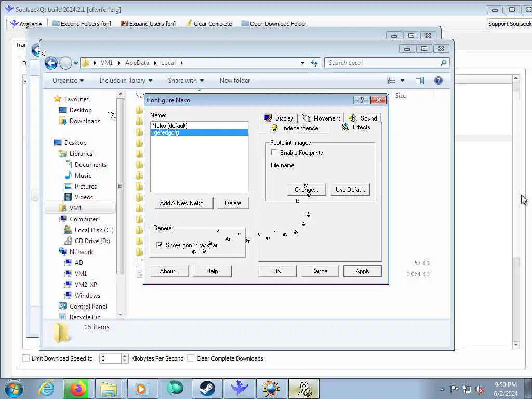
Task: Open Downloads under Favorites
Action: coord(85,121)
